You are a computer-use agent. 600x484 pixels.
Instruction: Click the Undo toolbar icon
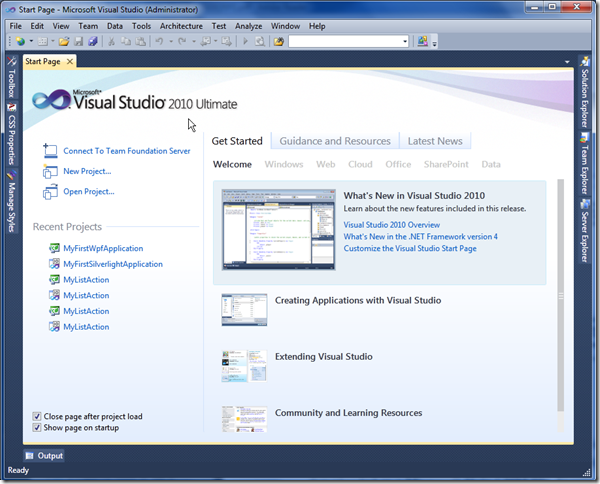(159, 41)
